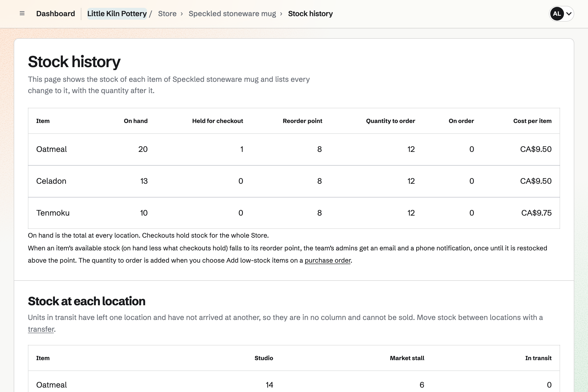Select Oatmeal in the stock table
Viewport: 588px width, 392px height.
51,149
